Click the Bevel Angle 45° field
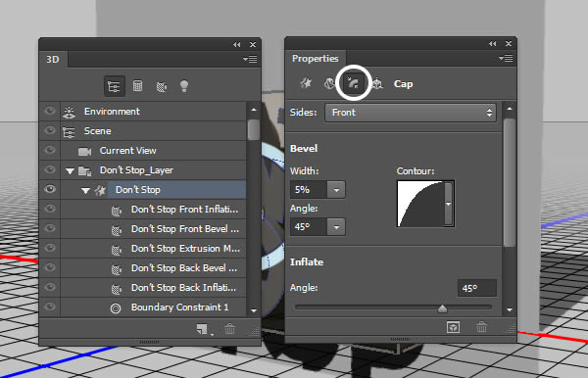Screen dimensions: 588x378 point(309,227)
